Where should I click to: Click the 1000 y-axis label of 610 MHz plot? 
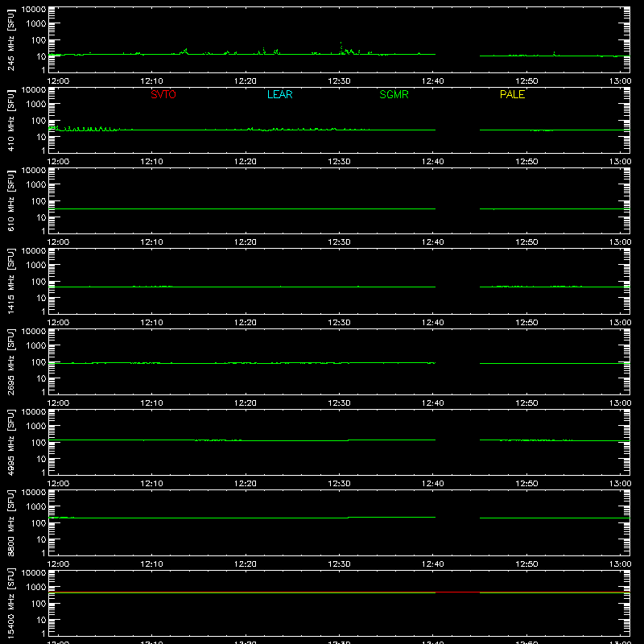pyautogui.click(x=36, y=185)
